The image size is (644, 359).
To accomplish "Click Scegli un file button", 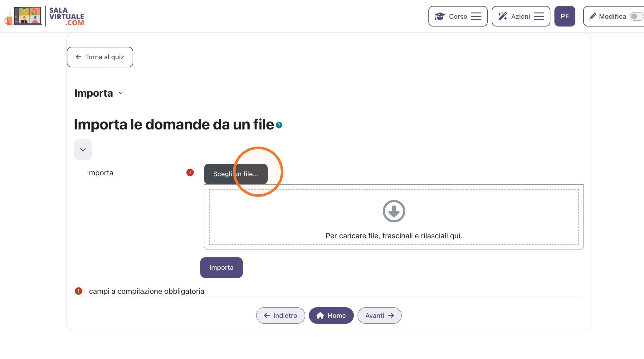I will (x=236, y=174).
